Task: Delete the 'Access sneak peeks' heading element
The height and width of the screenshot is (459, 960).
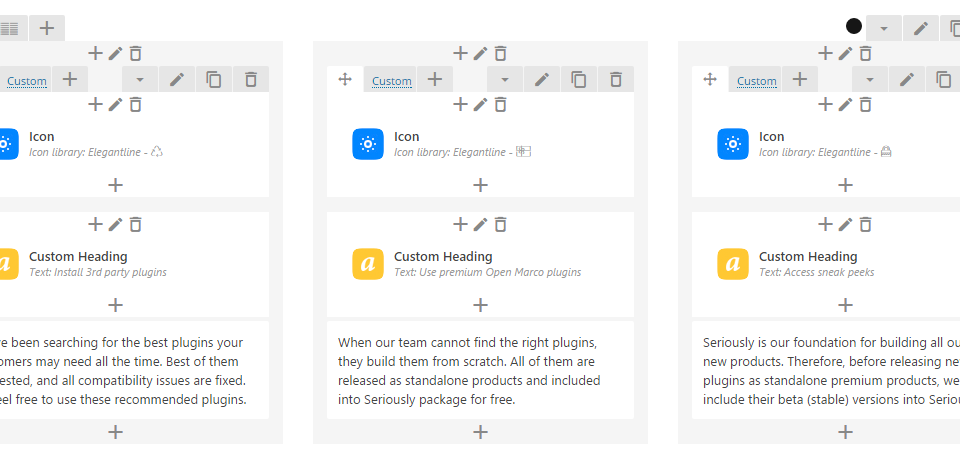Action: [865, 225]
